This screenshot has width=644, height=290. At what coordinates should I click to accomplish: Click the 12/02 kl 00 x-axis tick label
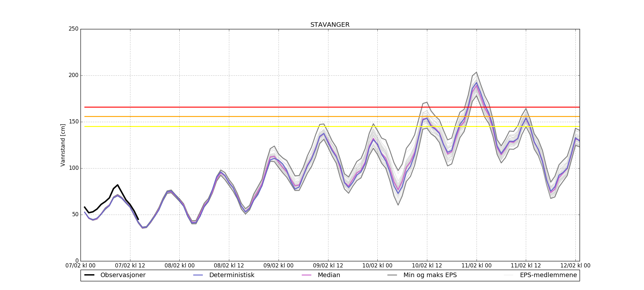click(575, 266)
